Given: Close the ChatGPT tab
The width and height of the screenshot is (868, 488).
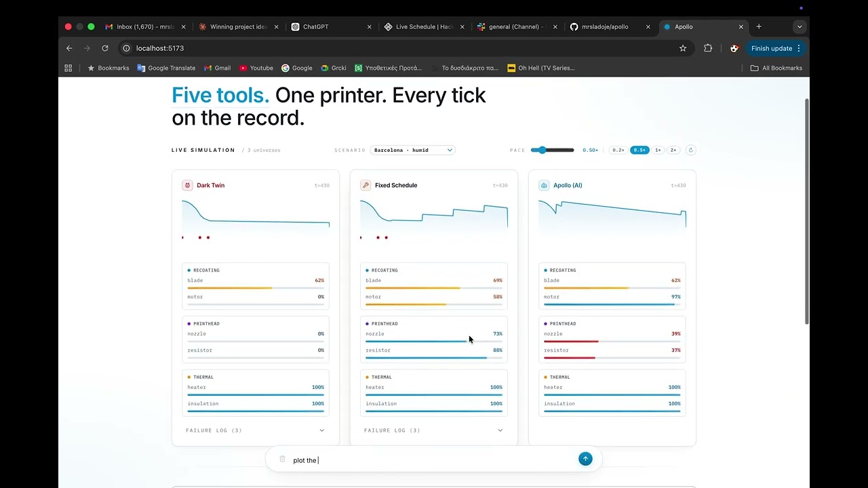Looking at the screenshot, I should (369, 26).
